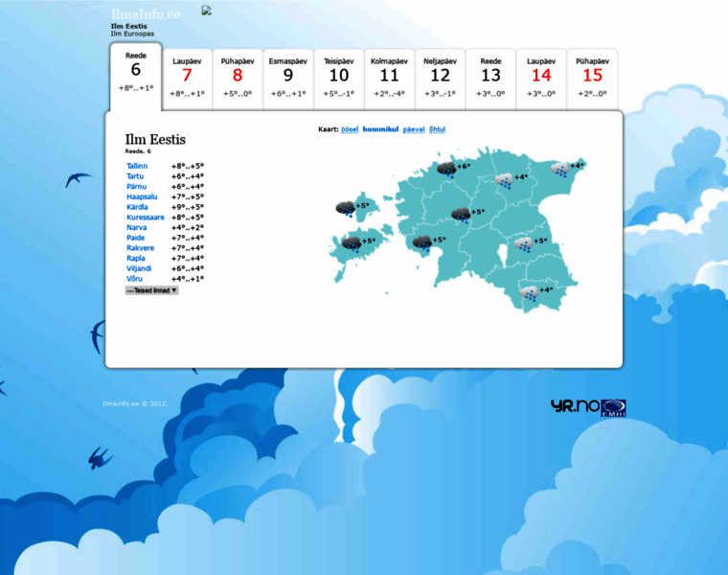
Task: Click the broken image icon beside logo
Action: (207, 11)
